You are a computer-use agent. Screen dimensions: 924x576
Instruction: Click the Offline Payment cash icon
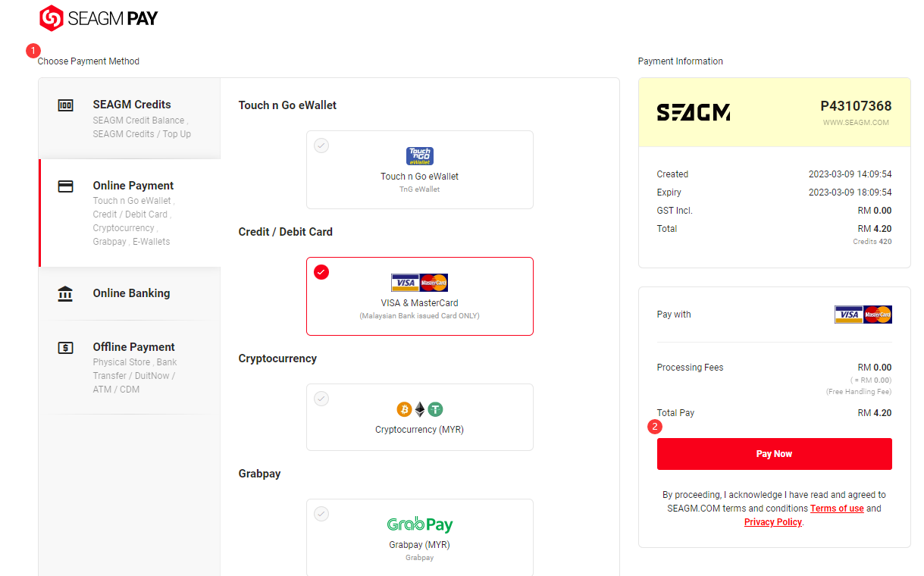click(x=66, y=348)
